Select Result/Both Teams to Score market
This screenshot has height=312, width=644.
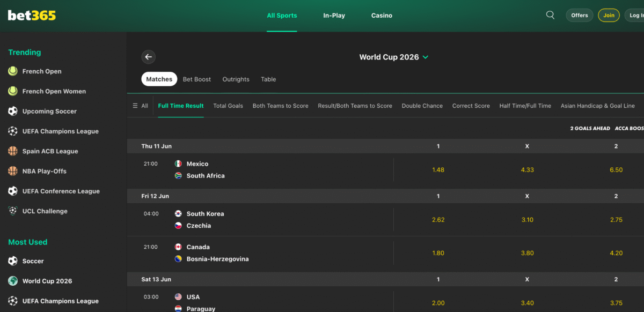tap(355, 106)
